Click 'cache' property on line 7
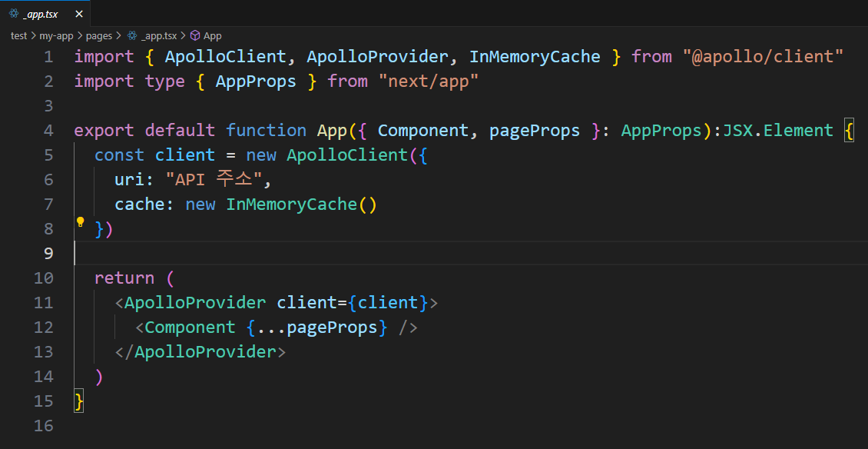This screenshot has height=449, width=868. 140,205
